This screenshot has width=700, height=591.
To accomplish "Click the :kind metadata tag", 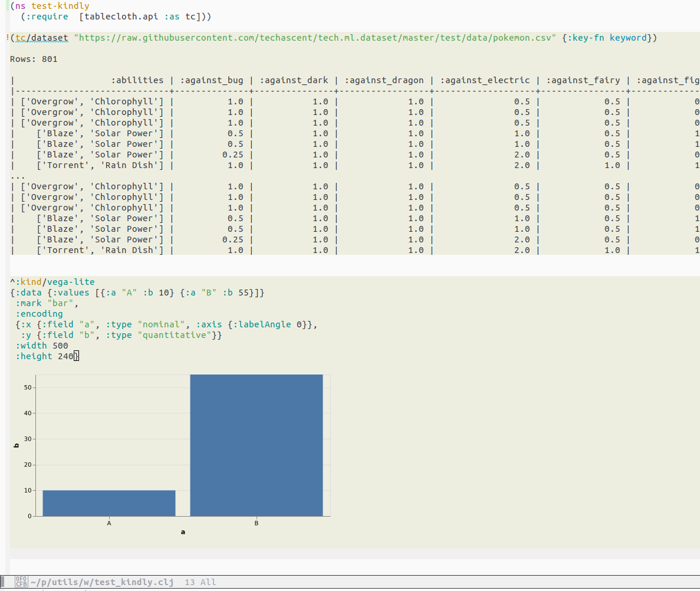I will [28, 282].
